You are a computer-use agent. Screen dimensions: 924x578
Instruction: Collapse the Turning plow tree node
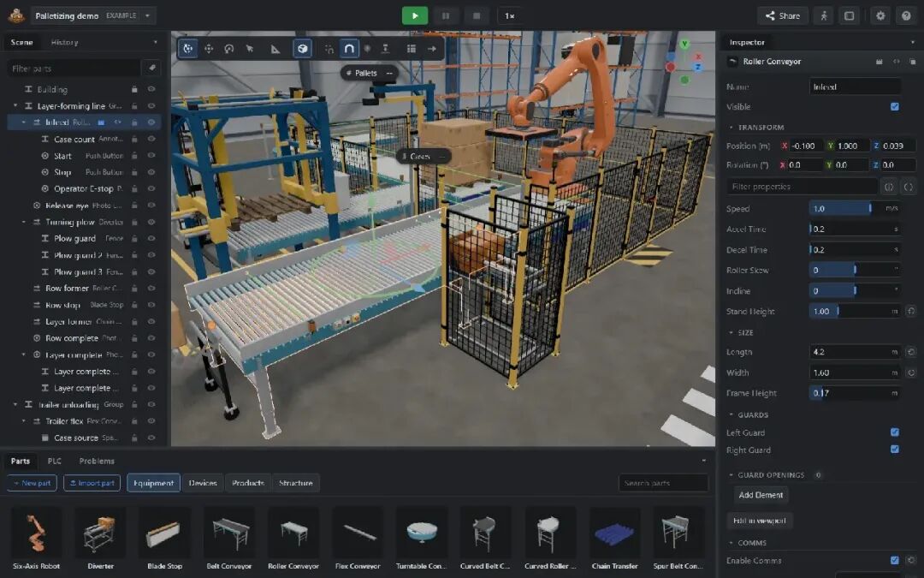click(24, 223)
